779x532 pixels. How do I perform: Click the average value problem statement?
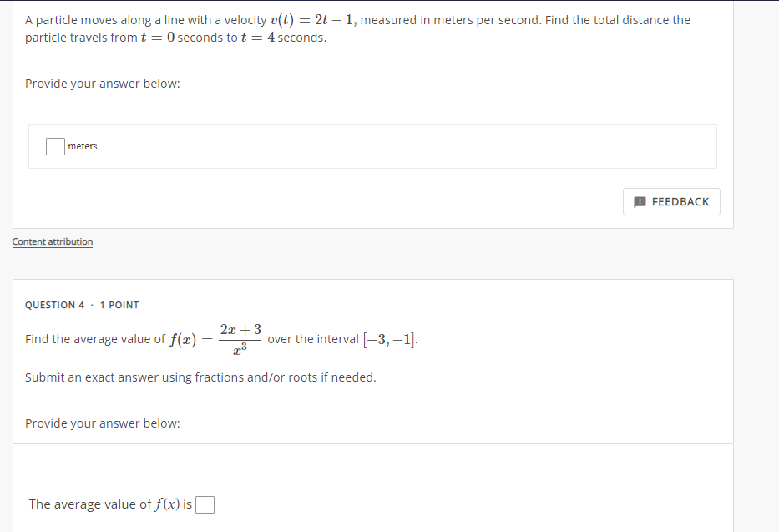(x=221, y=338)
